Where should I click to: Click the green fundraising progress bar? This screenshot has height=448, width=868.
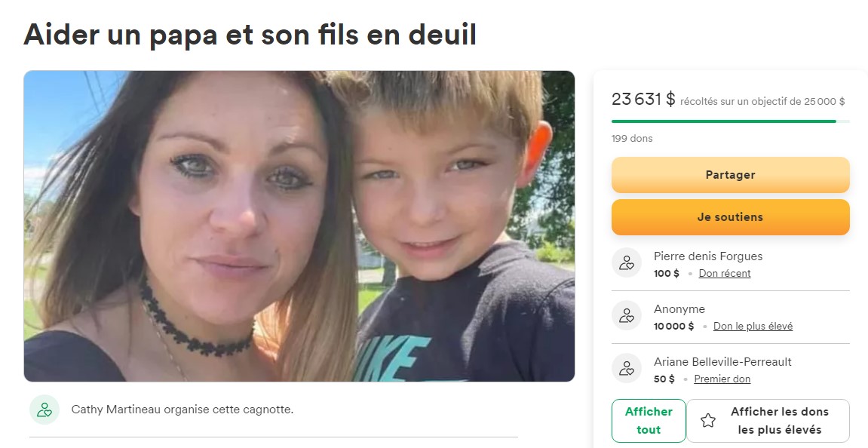(x=730, y=121)
